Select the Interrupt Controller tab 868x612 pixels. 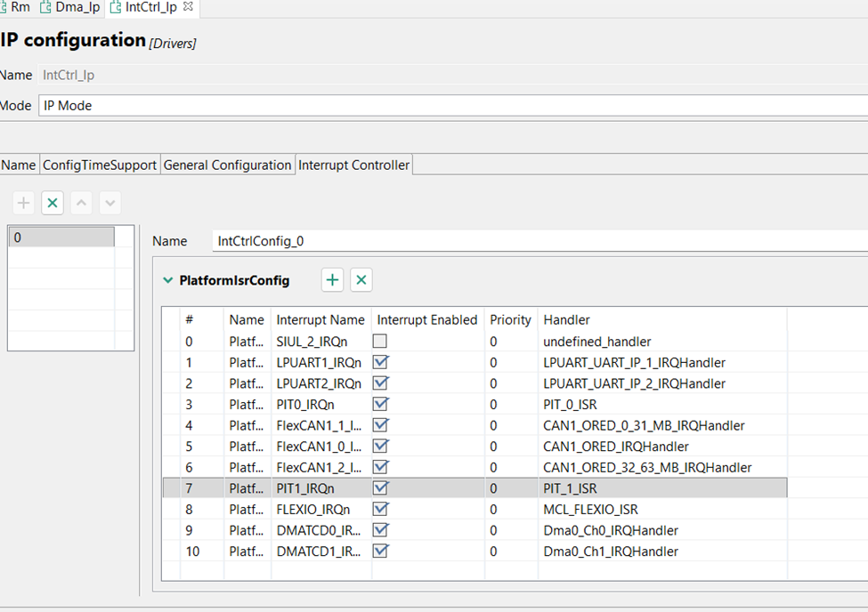point(353,165)
